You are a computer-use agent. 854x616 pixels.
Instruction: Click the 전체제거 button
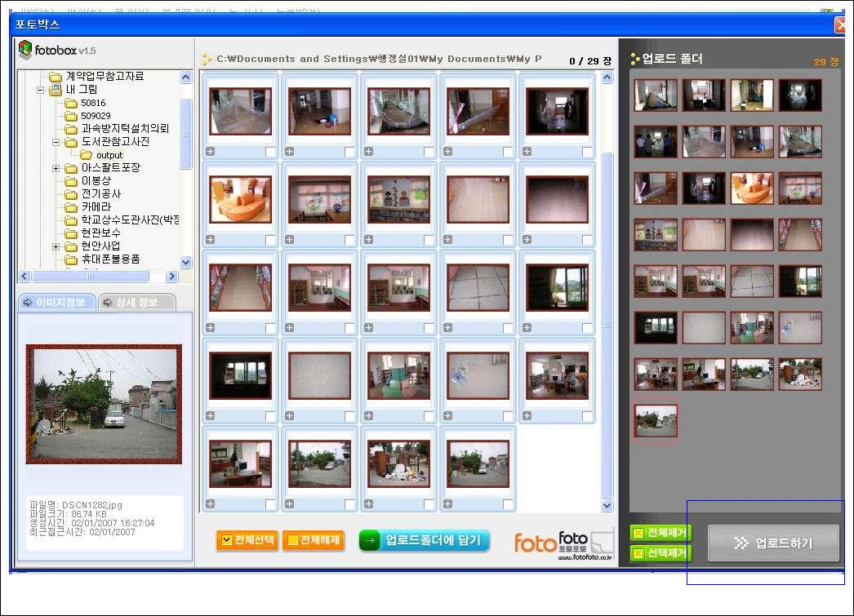[661, 533]
